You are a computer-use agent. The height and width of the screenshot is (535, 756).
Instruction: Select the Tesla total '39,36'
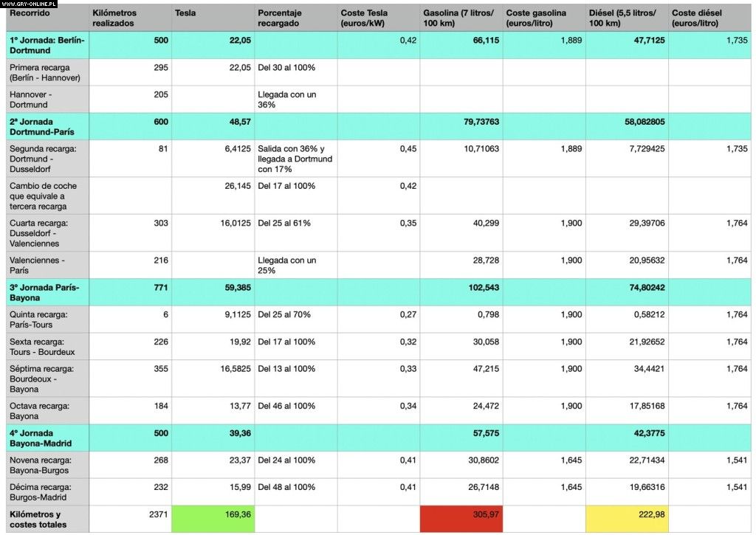pos(240,433)
